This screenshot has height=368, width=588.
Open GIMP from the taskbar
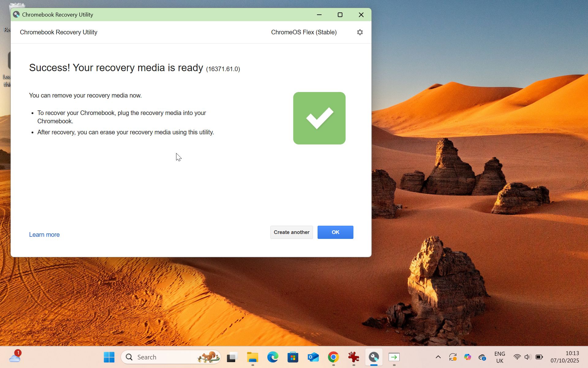click(x=353, y=357)
